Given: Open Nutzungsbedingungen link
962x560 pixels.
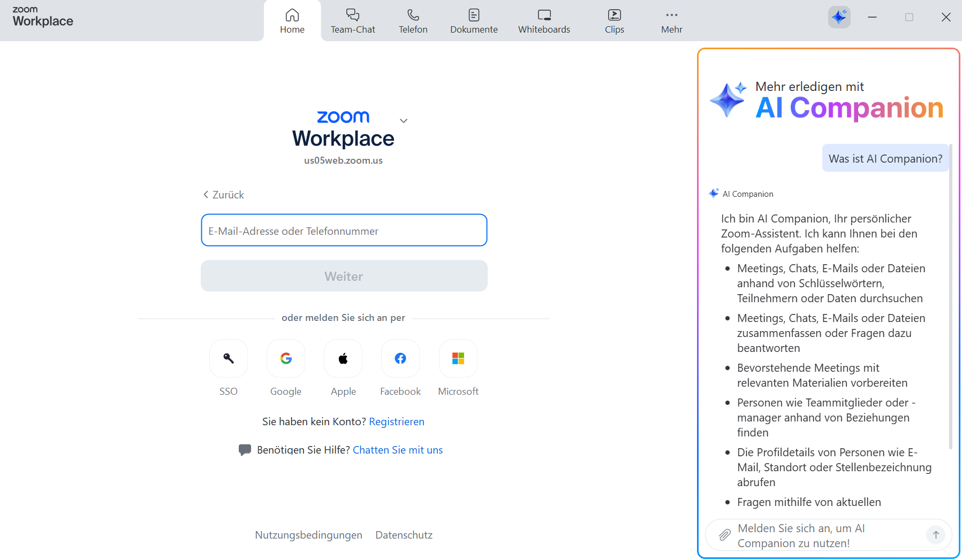Looking at the screenshot, I should tap(308, 535).
